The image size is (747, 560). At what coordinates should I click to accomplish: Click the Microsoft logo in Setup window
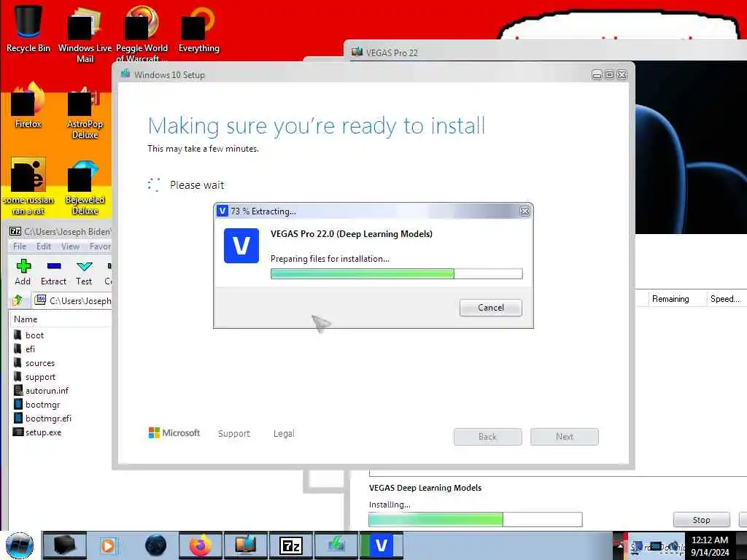pos(174,433)
